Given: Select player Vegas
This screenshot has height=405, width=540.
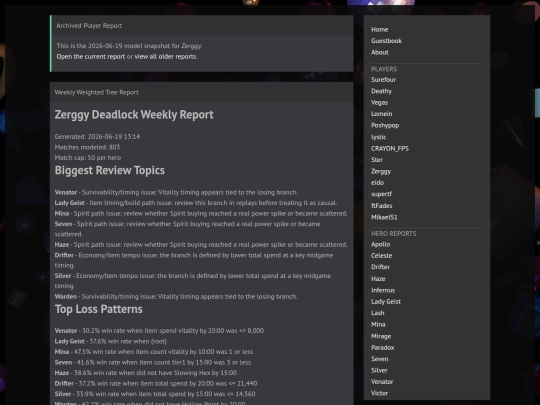Looking at the screenshot, I should coord(380,103).
